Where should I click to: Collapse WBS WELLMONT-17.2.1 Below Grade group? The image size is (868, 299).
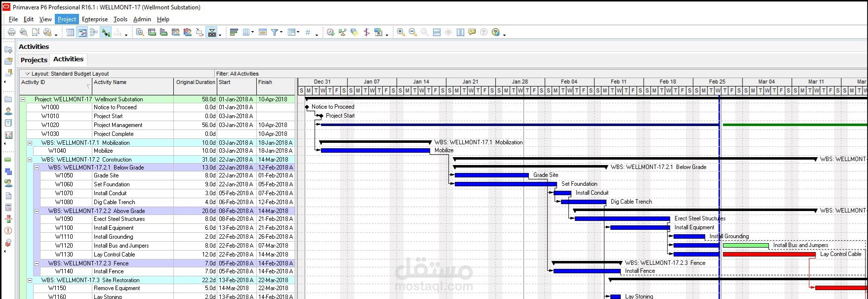click(x=37, y=168)
